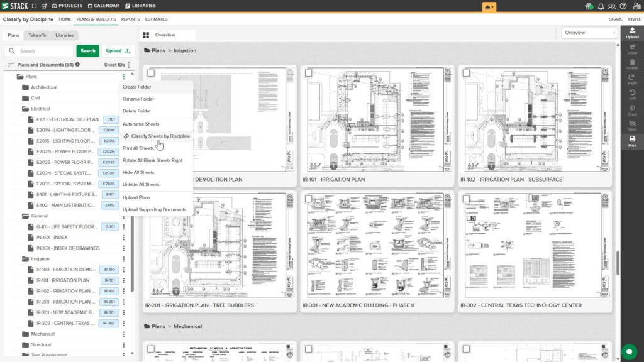This screenshot has height=362, width=644.
Task: Open the Calendar from the top toolbar
Action: (x=104, y=6)
